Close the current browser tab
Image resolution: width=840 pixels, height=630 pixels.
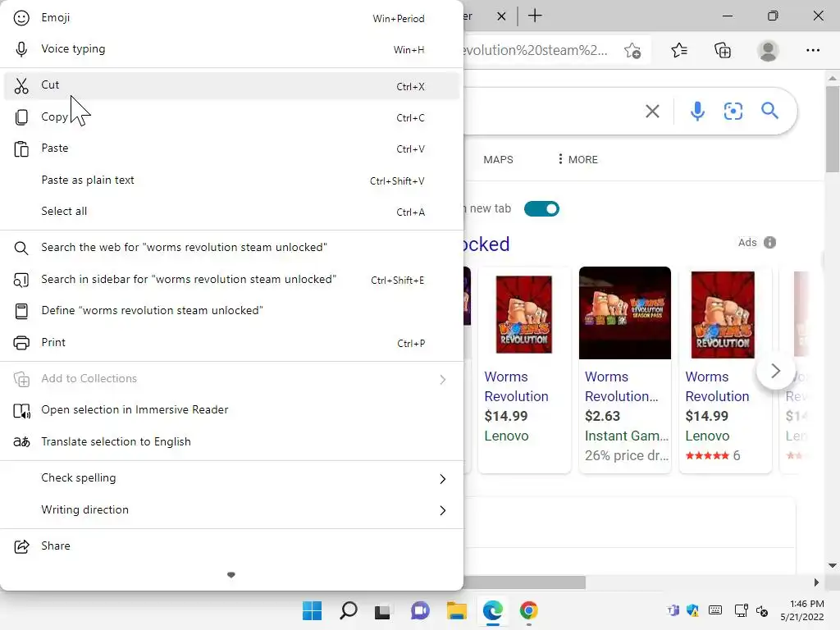click(501, 16)
